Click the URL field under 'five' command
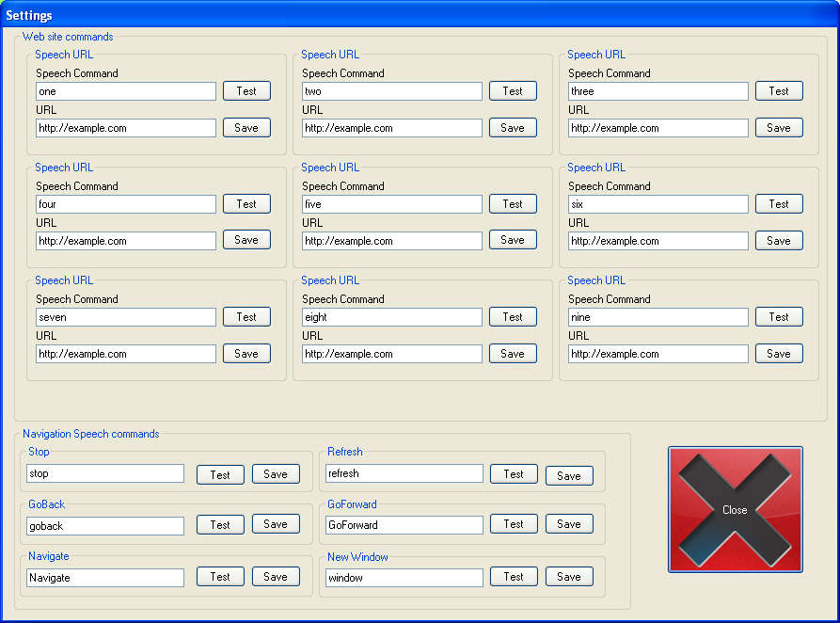This screenshot has height=623, width=840. 392,241
